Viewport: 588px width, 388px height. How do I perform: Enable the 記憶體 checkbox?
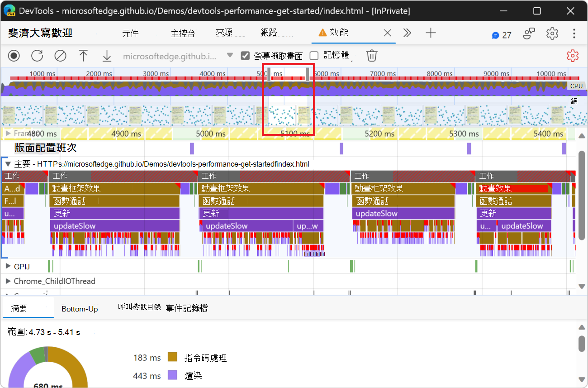pos(314,56)
